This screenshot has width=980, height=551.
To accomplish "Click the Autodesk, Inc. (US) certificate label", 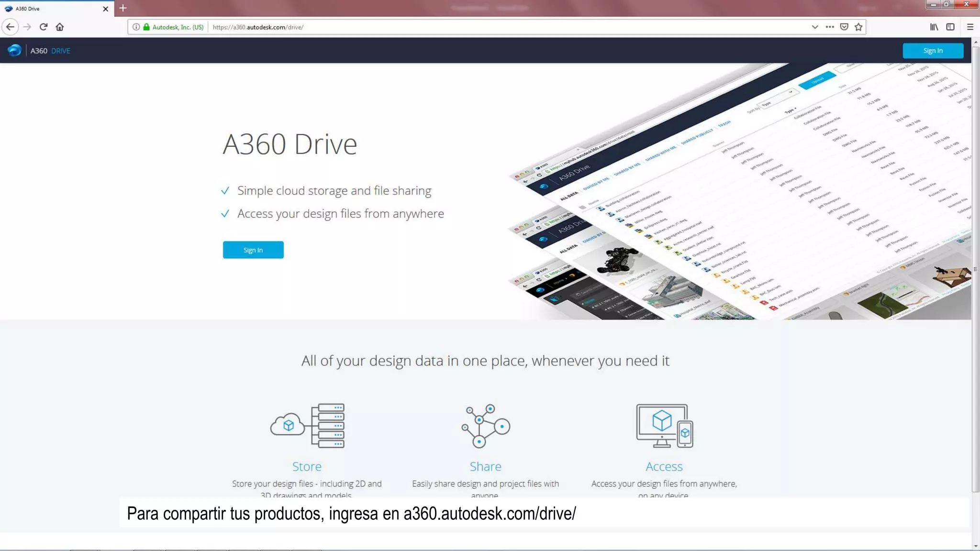I will (x=178, y=27).
